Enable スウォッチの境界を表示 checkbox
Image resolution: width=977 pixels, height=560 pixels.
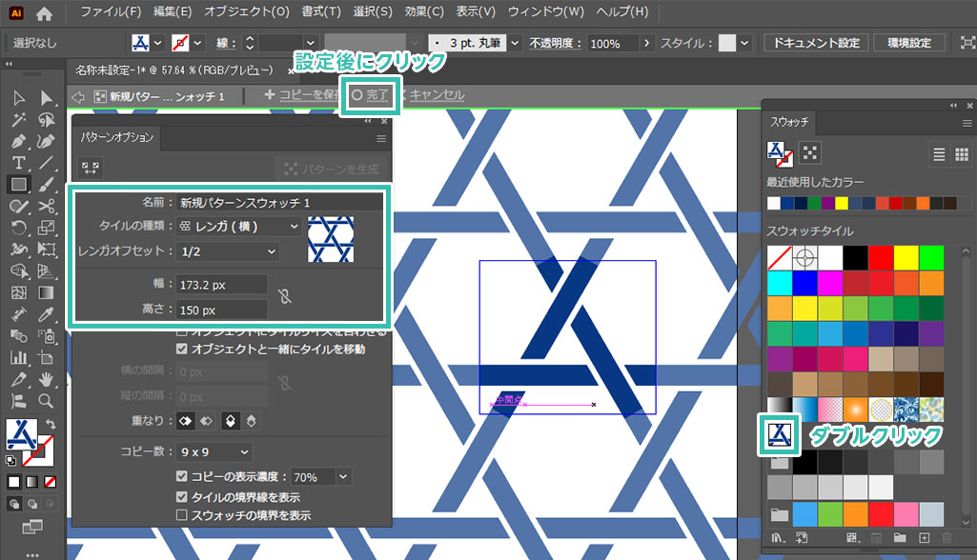click(183, 515)
